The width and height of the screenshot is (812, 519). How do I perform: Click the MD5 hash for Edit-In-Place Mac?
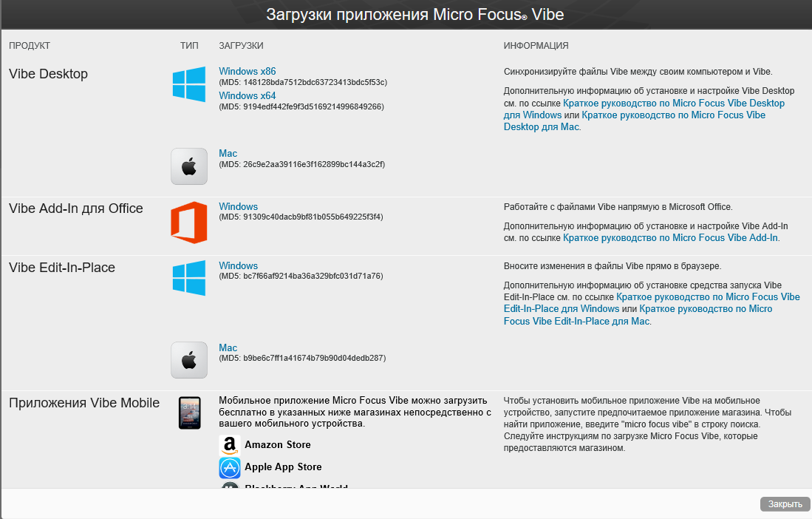[302, 358]
